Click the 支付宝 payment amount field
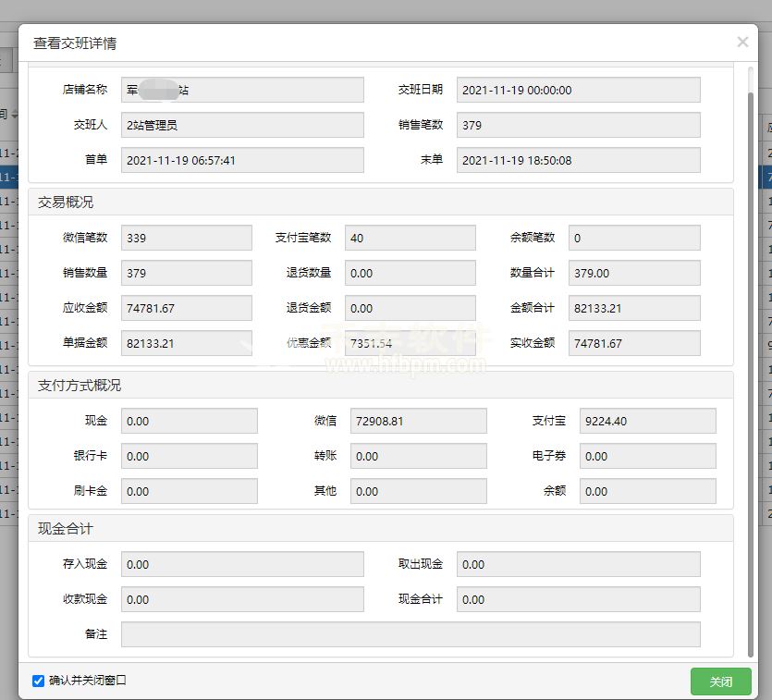Image resolution: width=772 pixels, height=700 pixels. pos(647,421)
